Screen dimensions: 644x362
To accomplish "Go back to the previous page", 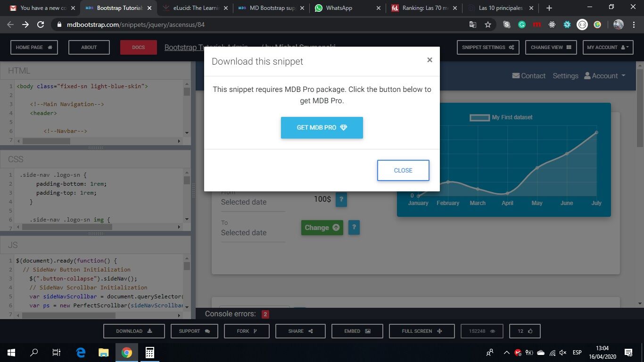I will click(x=10, y=25).
